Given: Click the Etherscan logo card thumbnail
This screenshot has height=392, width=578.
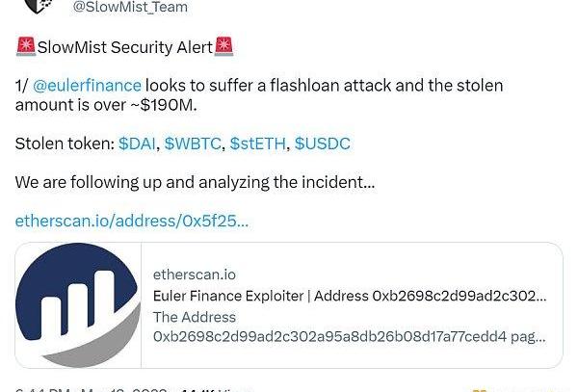Looking at the screenshot, I should coord(78,304).
